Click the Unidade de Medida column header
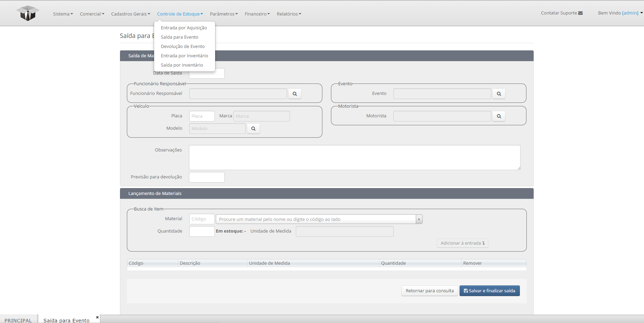Screen dimensions: 644x323 tap(314, 263)
